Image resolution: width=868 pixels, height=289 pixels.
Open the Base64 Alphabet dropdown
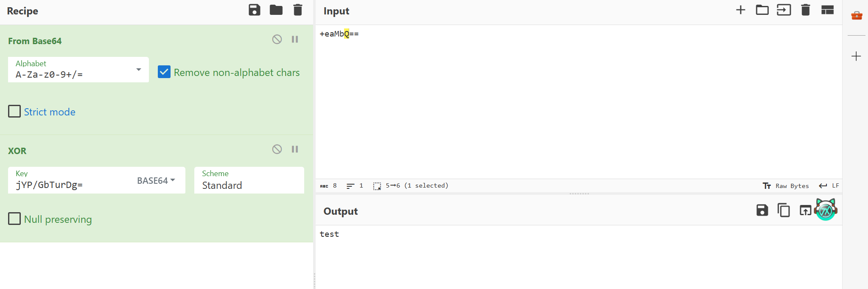click(78, 70)
